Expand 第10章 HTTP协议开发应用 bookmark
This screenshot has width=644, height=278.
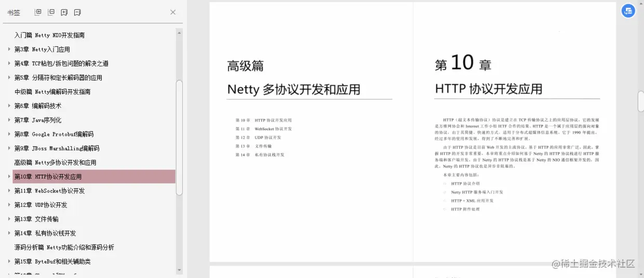[x=9, y=176]
